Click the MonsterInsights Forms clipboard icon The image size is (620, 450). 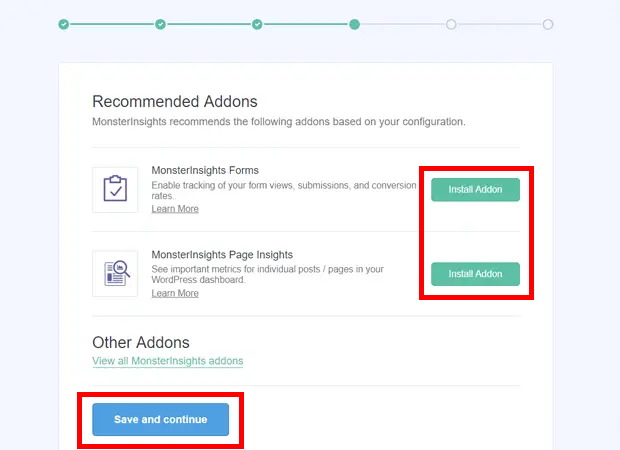[x=115, y=189]
